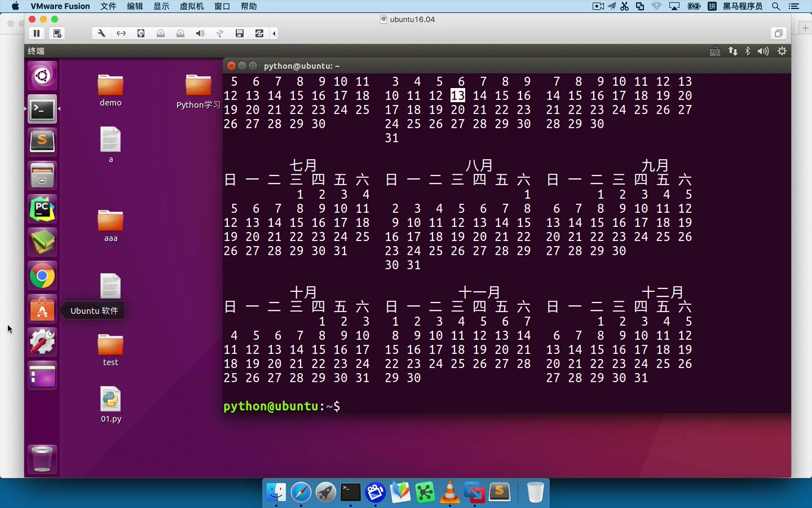Image resolution: width=812 pixels, height=508 pixels.
Task: Select the unnamed text file above test folder
Action: pos(111,286)
